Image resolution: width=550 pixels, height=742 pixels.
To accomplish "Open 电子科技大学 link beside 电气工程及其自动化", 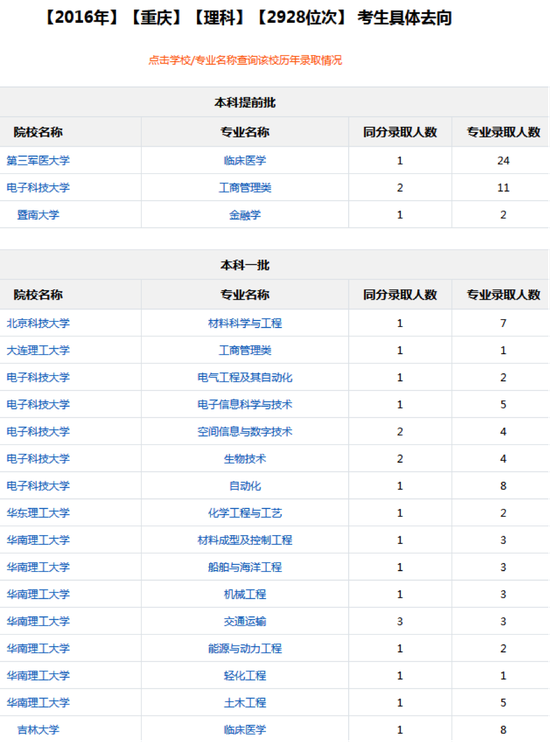I will point(38,377).
